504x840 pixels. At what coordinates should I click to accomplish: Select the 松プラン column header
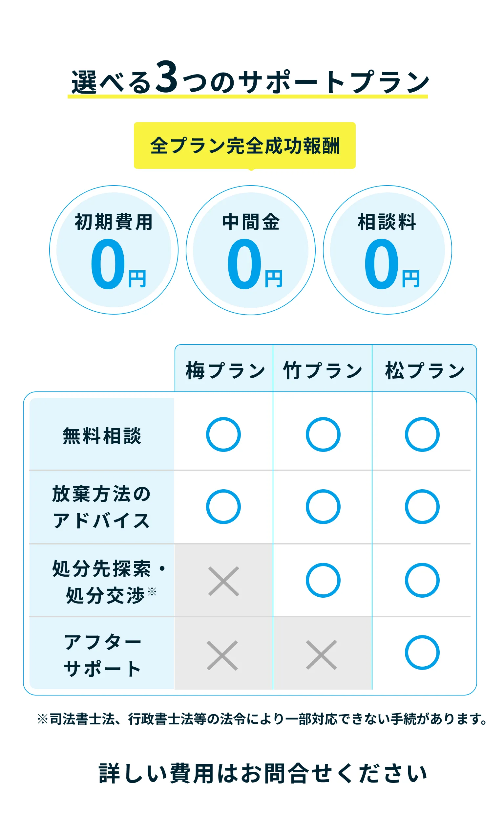pos(424,370)
